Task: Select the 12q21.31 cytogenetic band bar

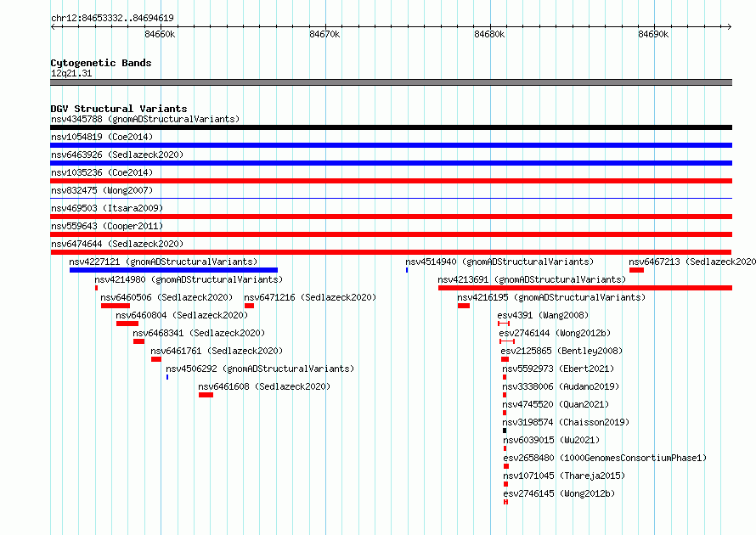Action: point(391,82)
